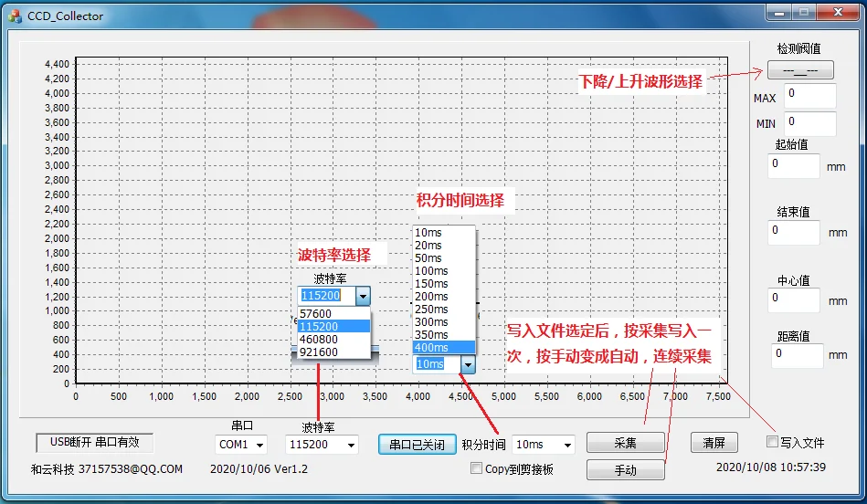This screenshot has width=867, height=504.
Task: Expand the bottom 波特率 115200 dropdown
Action: tap(322, 445)
